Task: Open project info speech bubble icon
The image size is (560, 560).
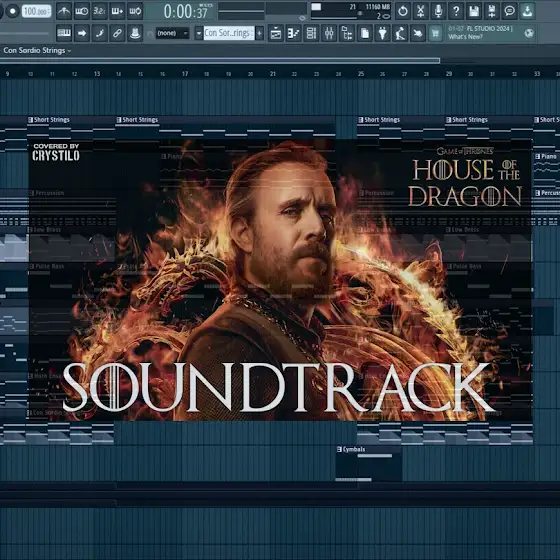Action: pyautogui.click(x=510, y=11)
